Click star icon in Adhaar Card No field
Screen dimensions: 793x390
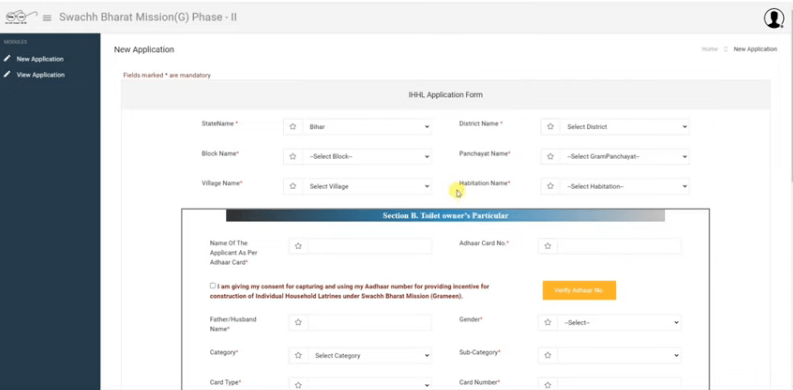[x=548, y=246]
